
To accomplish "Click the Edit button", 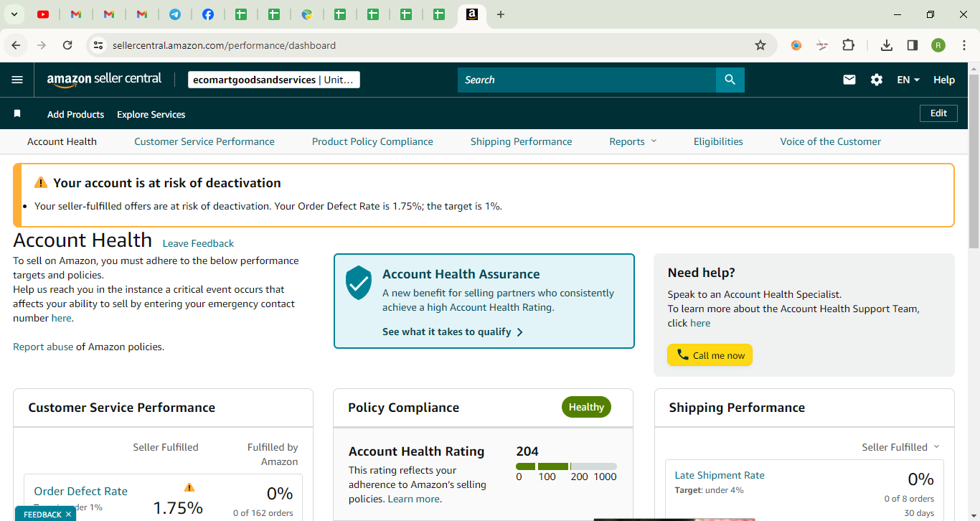I will pos(938,113).
